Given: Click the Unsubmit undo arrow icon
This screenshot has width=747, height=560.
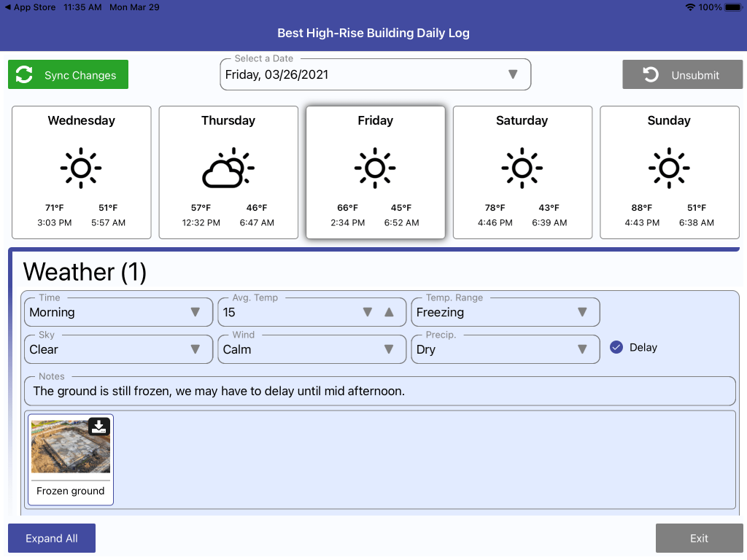Looking at the screenshot, I should 650,75.
